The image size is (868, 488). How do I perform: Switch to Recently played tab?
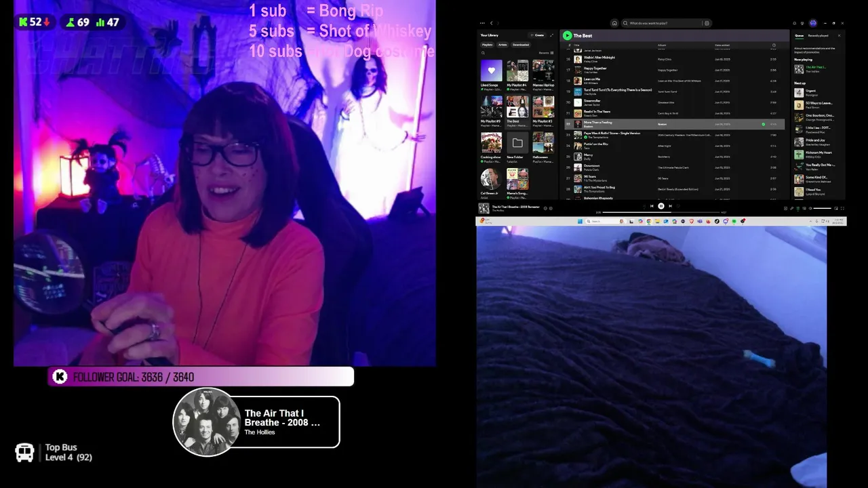818,35
